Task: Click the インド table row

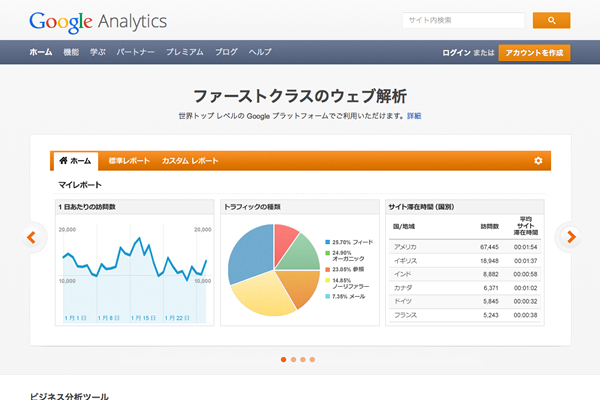Action: (x=465, y=274)
